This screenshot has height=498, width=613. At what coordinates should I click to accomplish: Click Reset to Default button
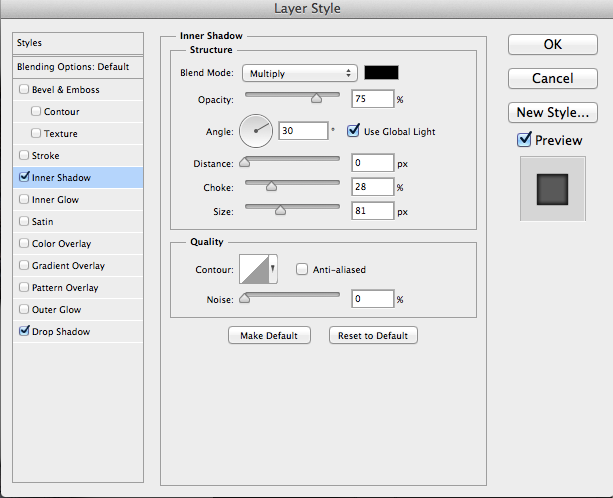pos(373,335)
